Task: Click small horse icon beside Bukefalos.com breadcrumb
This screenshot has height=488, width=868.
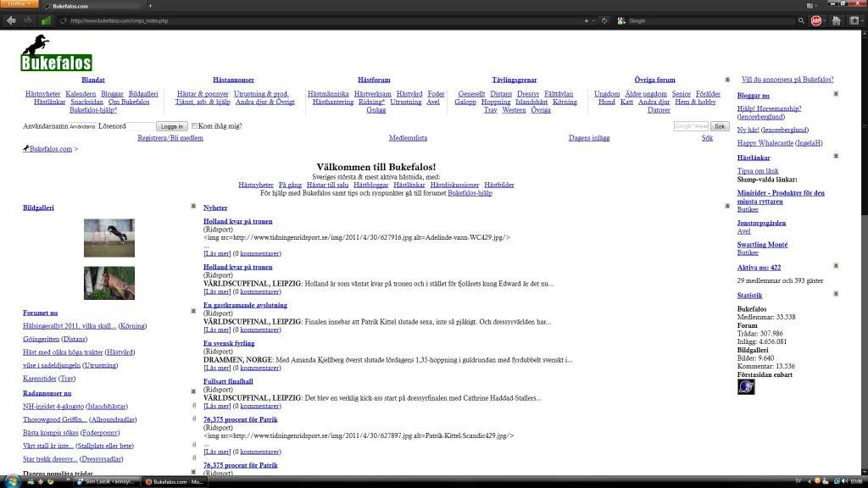Action: point(25,148)
